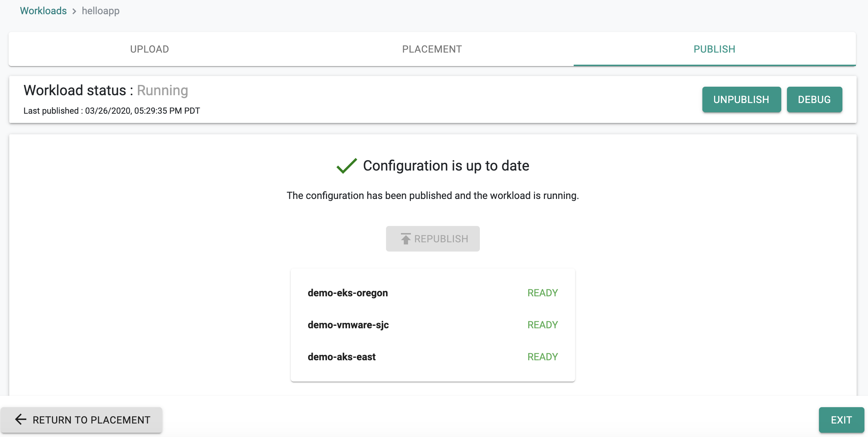This screenshot has height=437, width=868.
Task: Select the demo-aks-east cluster name
Action: 342,357
